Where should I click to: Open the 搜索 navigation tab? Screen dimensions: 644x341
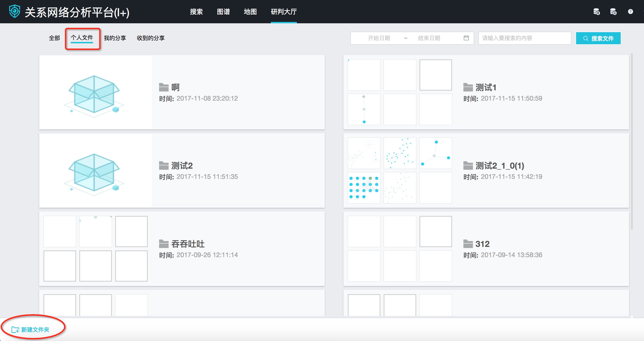pyautogui.click(x=196, y=11)
